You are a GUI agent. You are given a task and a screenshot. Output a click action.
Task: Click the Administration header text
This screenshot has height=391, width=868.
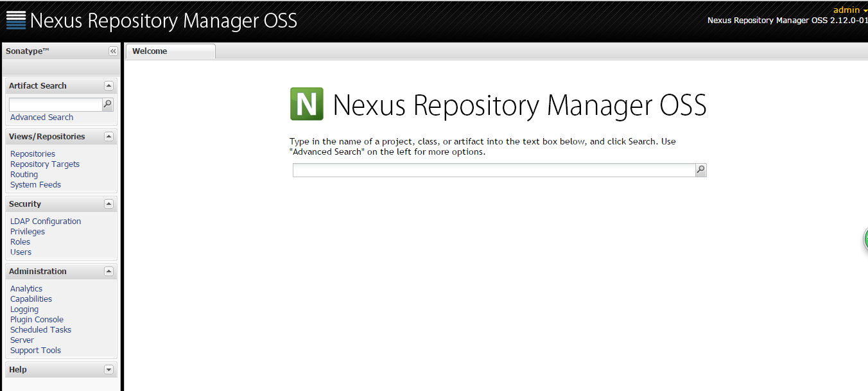(x=38, y=271)
